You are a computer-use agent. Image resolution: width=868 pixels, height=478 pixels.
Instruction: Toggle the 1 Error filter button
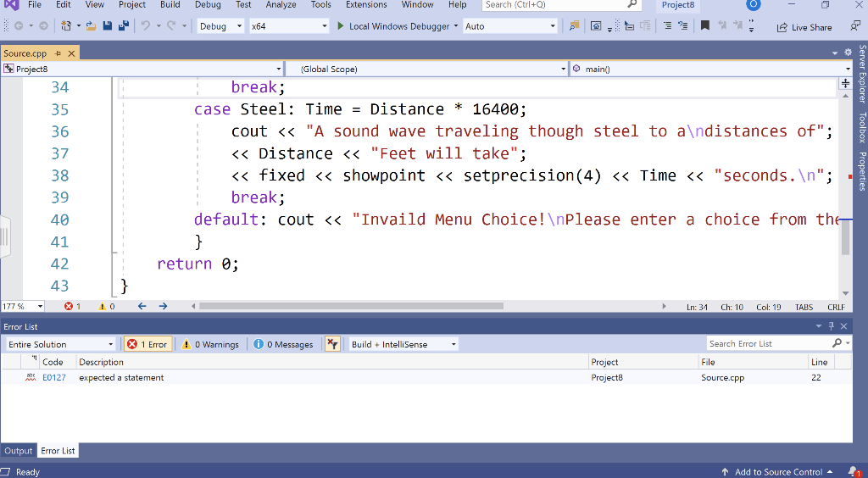click(x=147, y=344)
